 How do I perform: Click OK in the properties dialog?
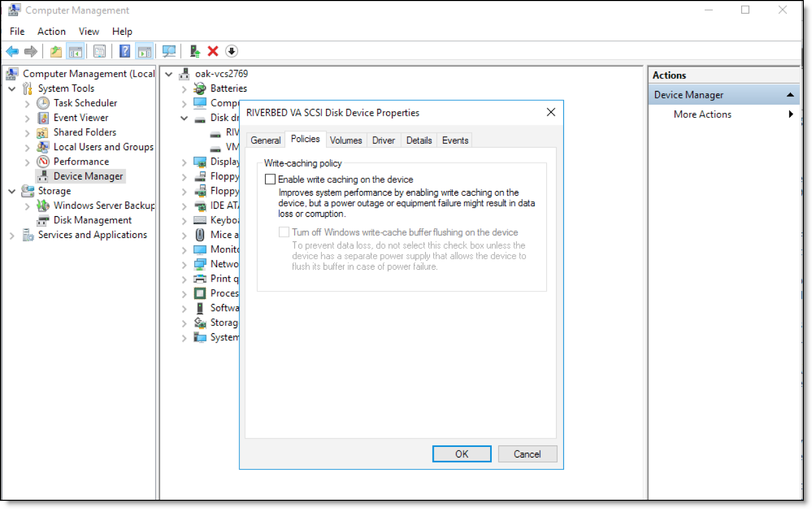tap(461, 454)
